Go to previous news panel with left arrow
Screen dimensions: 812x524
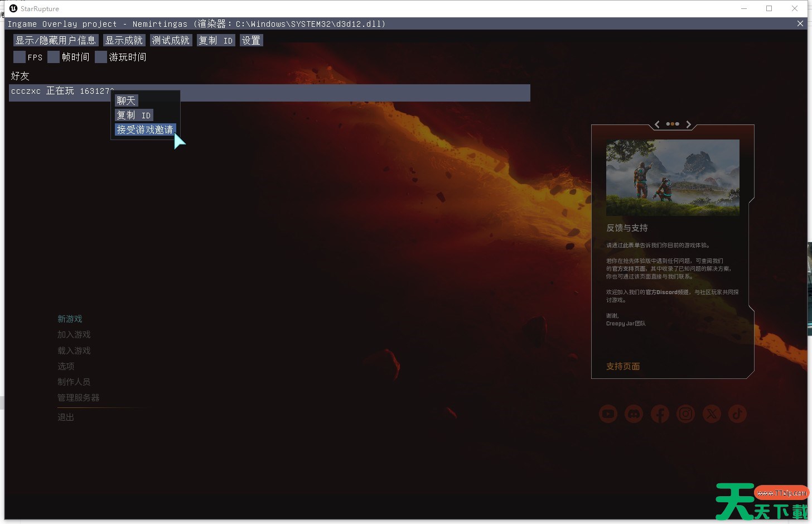[x=657, y=124]
